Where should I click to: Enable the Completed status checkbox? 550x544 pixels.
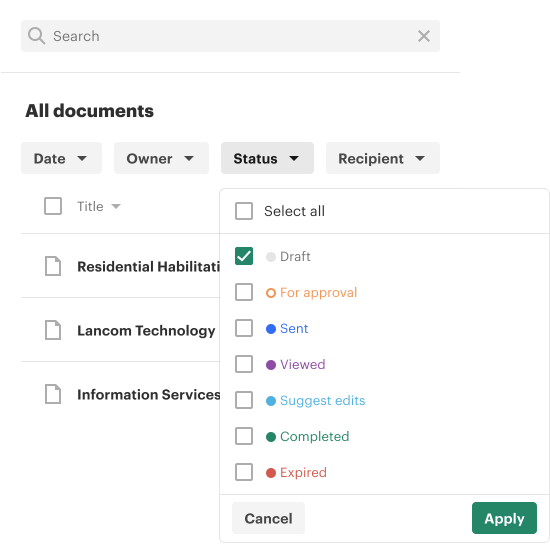tap(244, 436)
